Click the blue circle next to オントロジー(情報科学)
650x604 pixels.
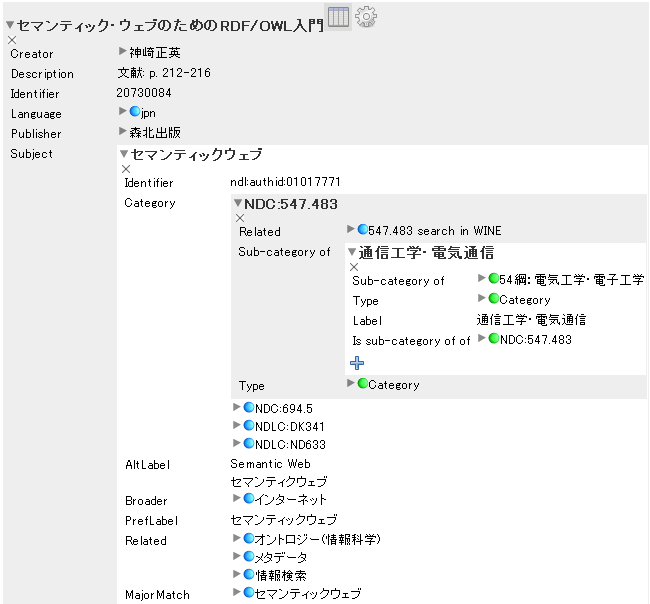249,538
